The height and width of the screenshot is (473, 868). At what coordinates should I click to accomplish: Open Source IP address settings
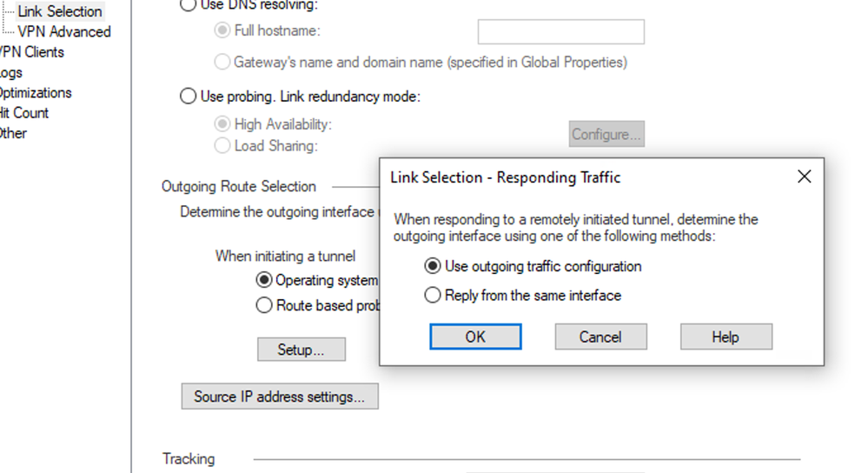[x=280, y=396]
